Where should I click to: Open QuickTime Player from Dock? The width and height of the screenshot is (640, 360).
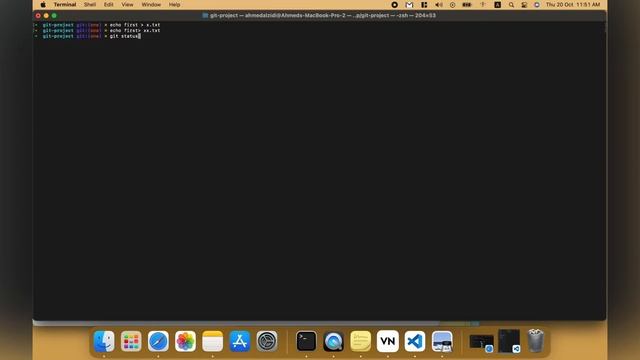click(x=333, y=341)
